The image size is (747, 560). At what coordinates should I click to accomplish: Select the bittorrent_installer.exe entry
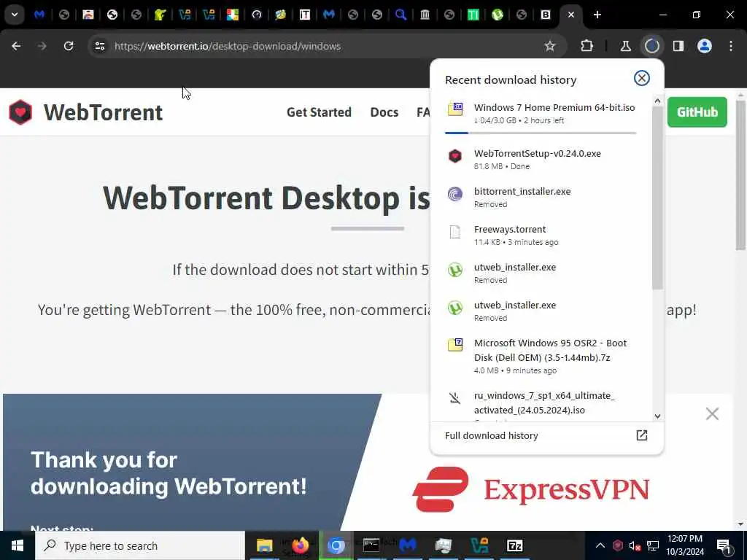click(x=541, y=197)
